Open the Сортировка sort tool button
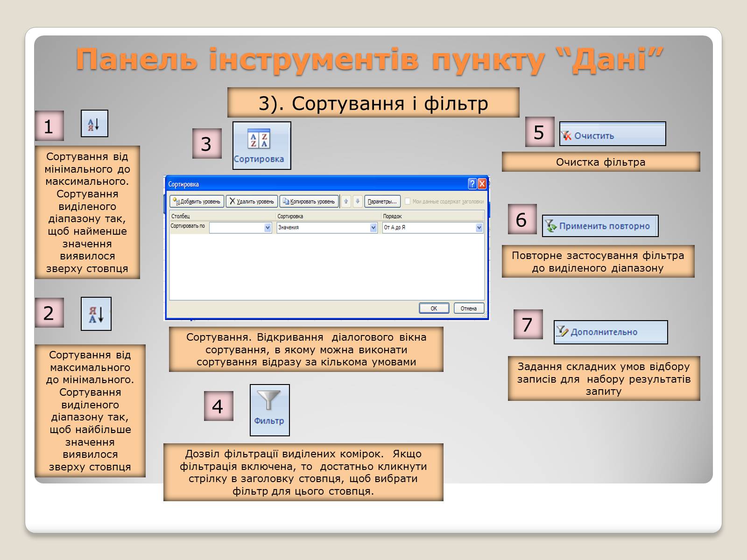The width and height of the screenshot is (747, 560). (262, 146)
